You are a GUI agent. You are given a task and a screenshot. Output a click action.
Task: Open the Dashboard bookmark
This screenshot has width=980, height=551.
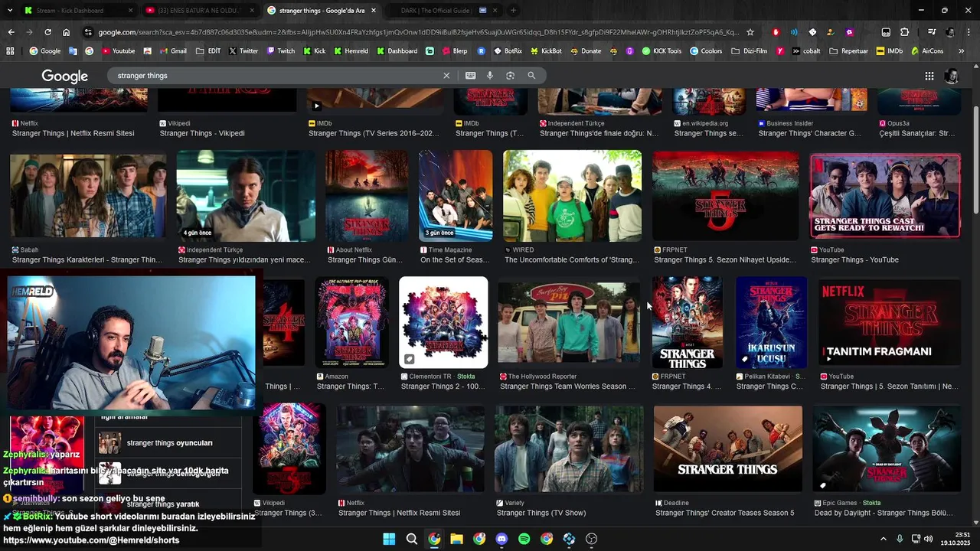[x=397, y=51]
